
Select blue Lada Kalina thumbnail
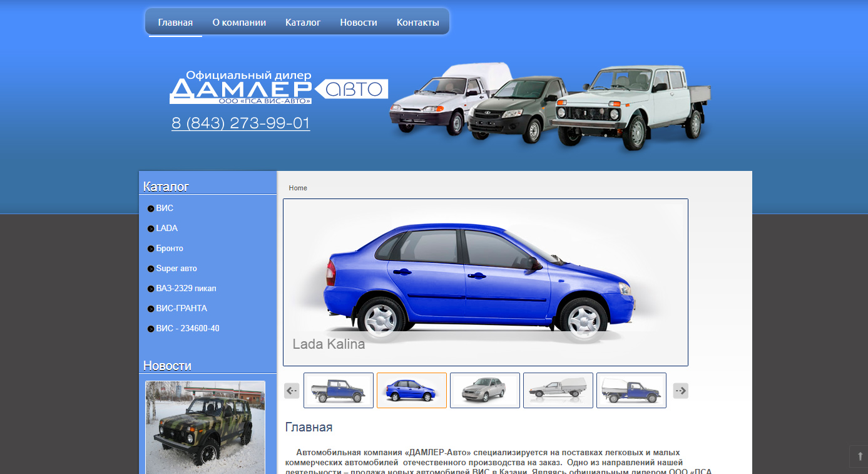tap(412, 391)
